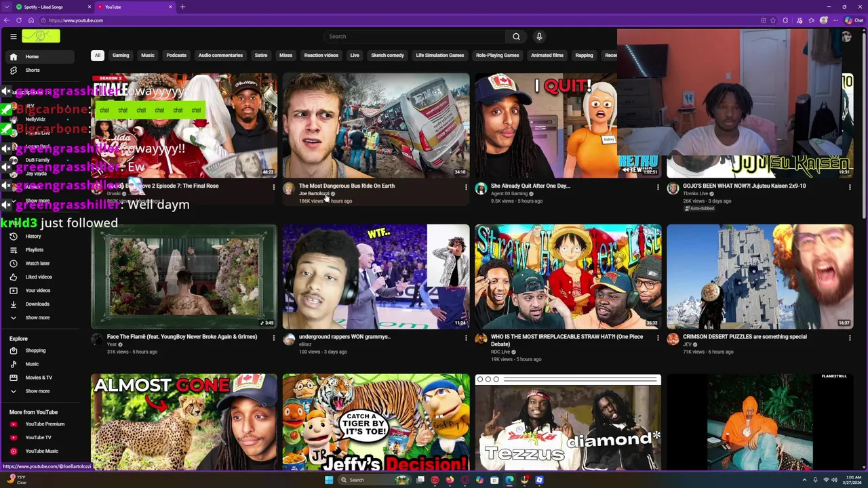
Task: Expand Show more below Downloads
Action: 39,318
